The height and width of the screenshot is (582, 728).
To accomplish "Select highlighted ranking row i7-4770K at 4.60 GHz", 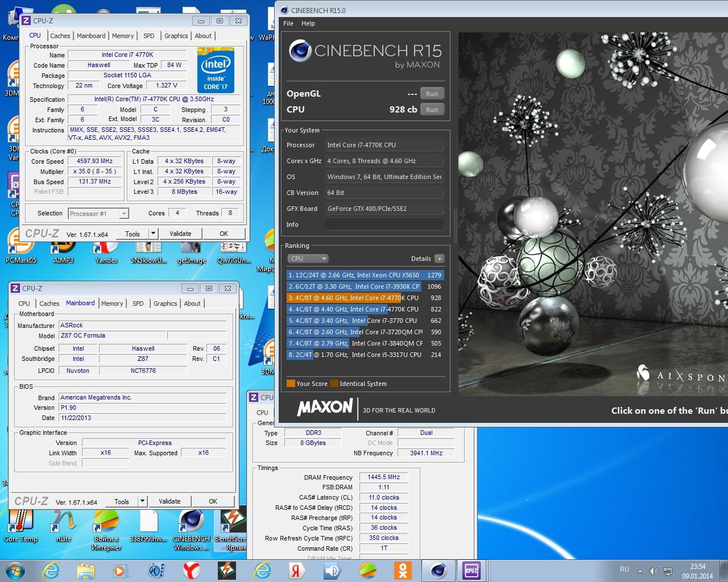I will click(365, 298).
